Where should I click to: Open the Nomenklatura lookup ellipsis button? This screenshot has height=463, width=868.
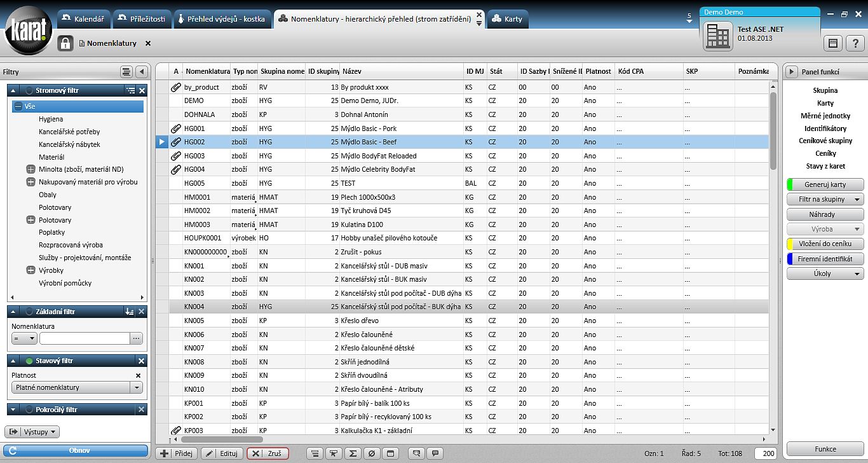[137, 338]
